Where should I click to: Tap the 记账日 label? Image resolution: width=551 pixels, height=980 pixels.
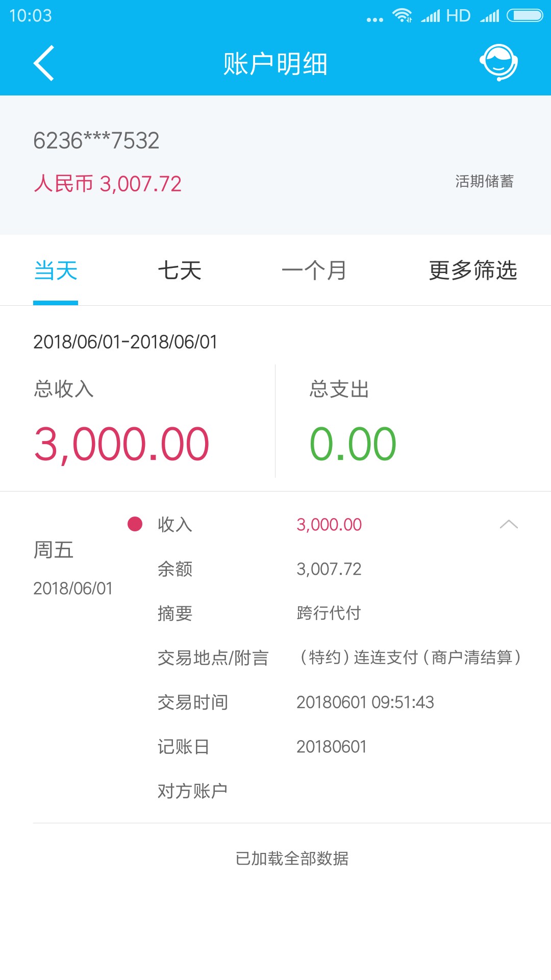(184, 747)
